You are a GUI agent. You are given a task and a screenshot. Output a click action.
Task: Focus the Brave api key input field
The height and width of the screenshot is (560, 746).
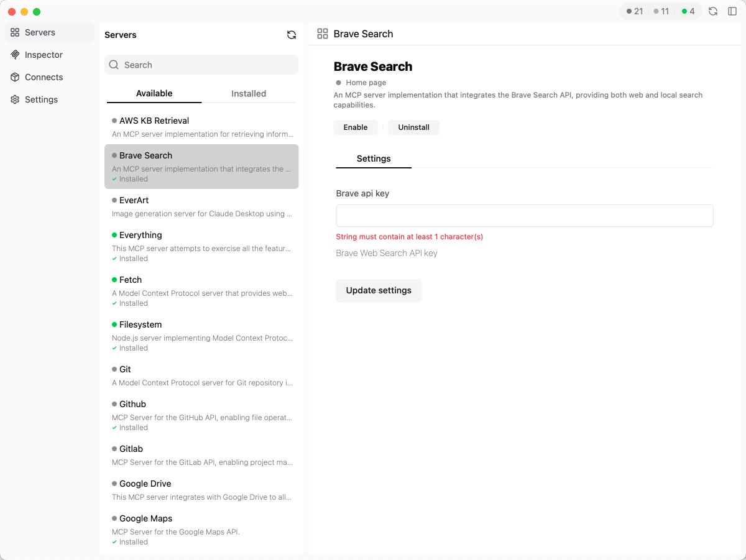[x=525, y=216]
